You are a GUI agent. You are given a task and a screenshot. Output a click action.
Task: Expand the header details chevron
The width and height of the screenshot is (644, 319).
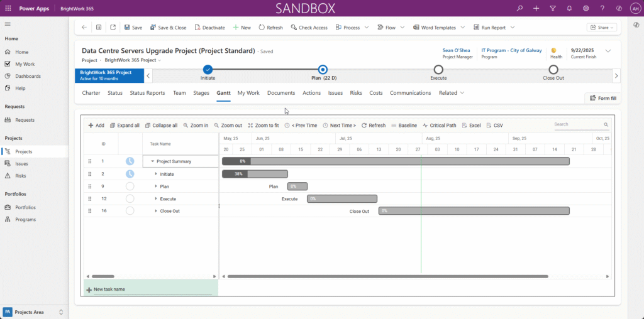[608, 51]
